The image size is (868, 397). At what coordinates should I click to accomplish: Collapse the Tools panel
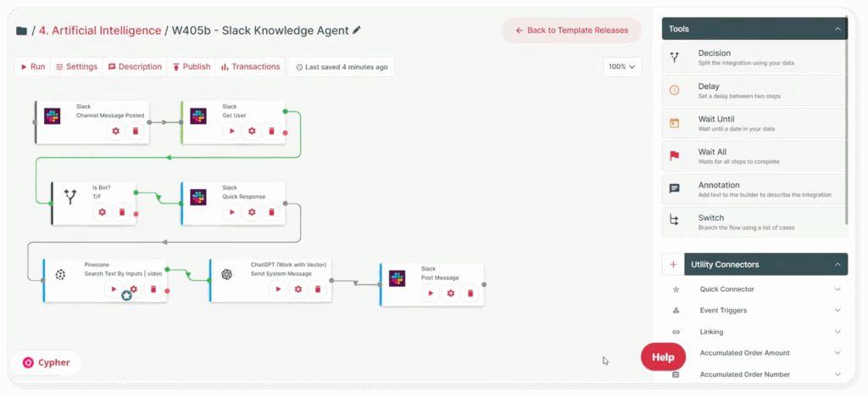[837, 29]
